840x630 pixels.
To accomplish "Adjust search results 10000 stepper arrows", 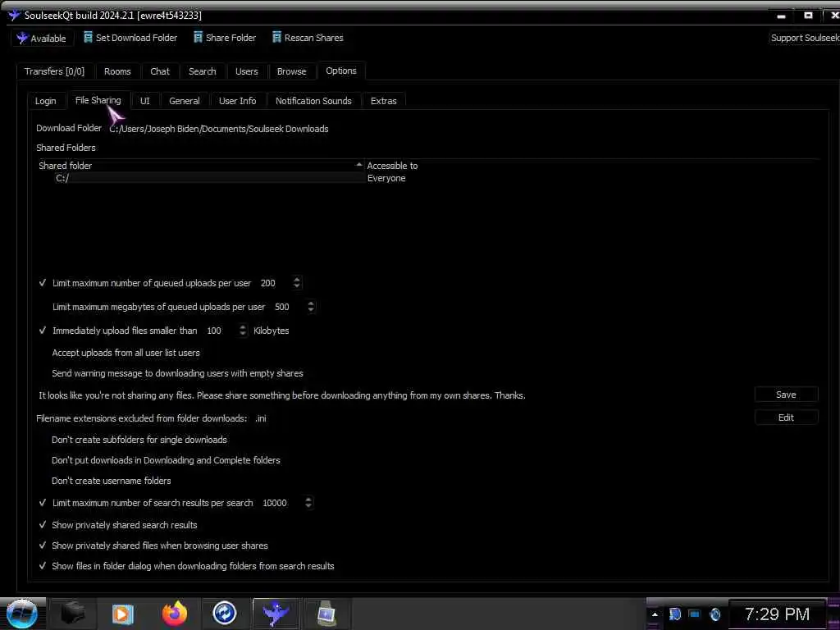I will (308, 503).
